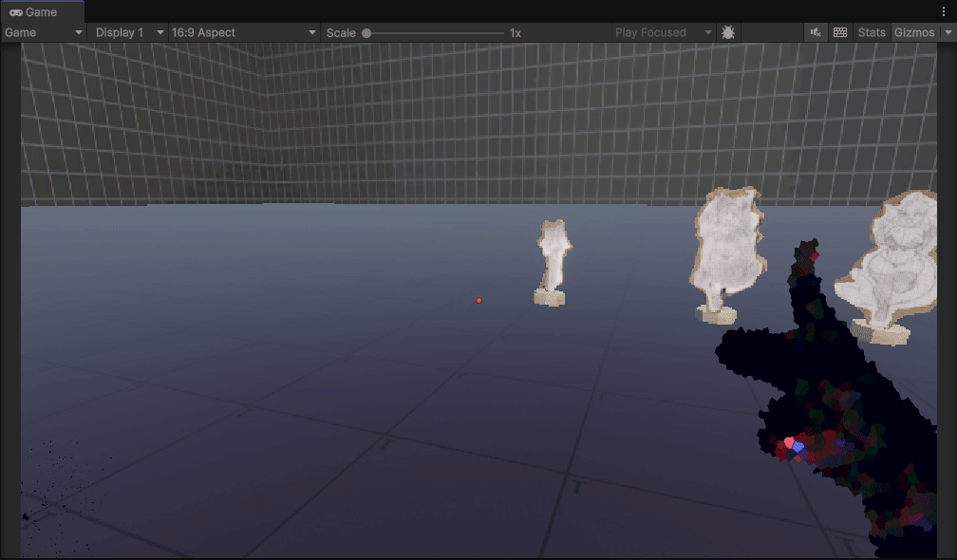
Task: Toggle the Stats overlay button
Action: (x=871, y=32)
